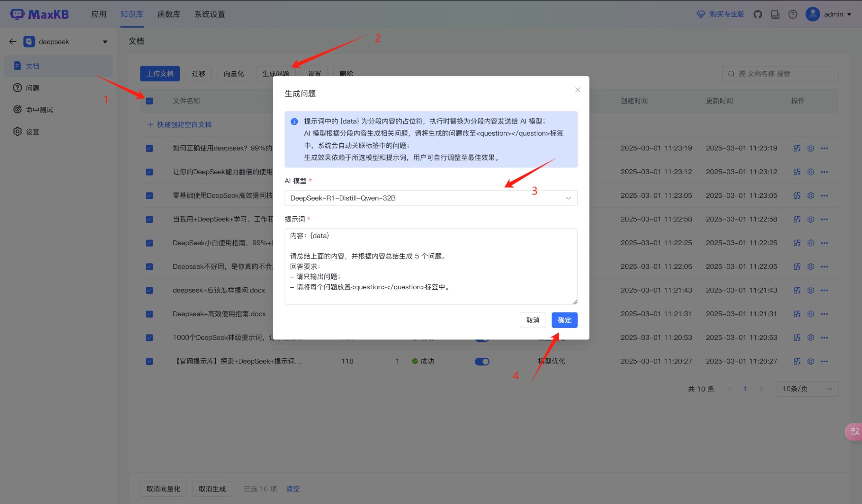Open settings gear for 11:23:12 row
Screen dimensions: 862x504
coord(810,172)
